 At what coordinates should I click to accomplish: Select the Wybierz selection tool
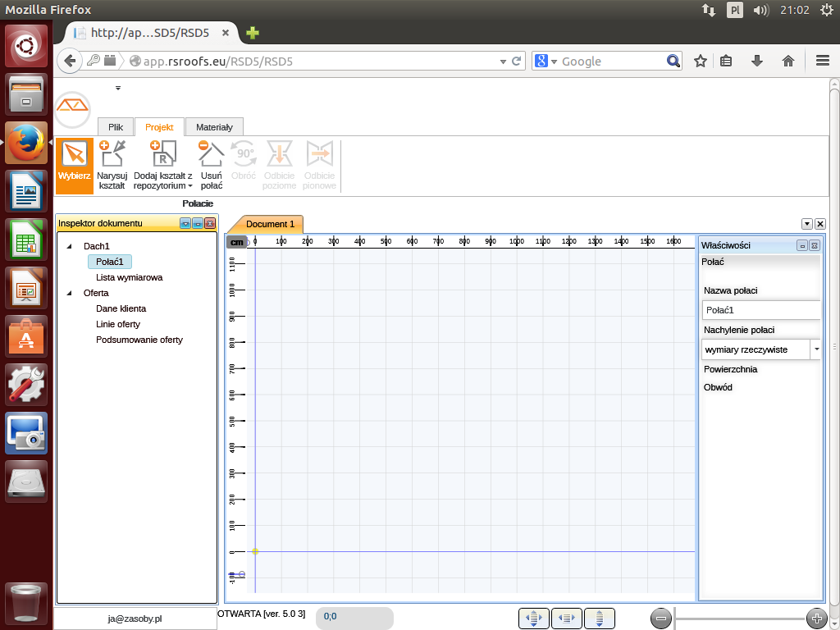coord(75,165)
